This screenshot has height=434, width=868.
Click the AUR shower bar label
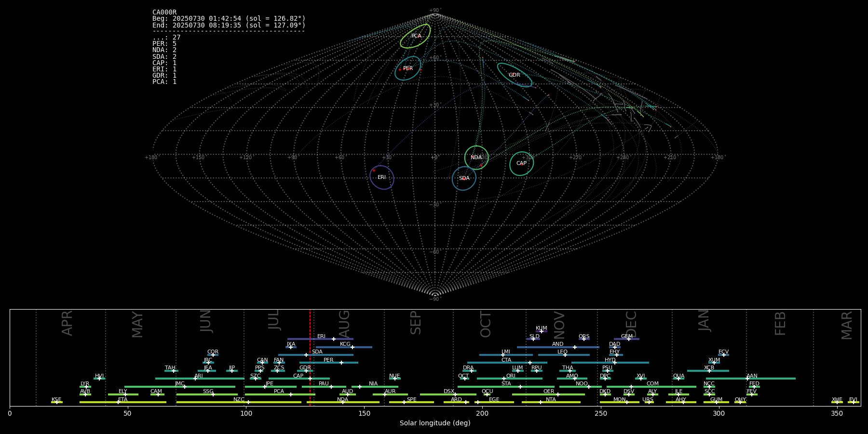click(x=391, y=392)
